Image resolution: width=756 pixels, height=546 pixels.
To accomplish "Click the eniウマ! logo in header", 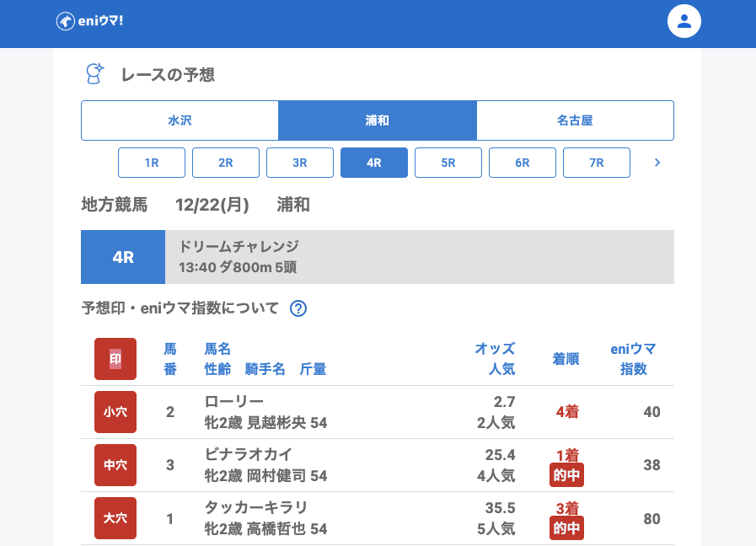I will (x=90, y=21).
